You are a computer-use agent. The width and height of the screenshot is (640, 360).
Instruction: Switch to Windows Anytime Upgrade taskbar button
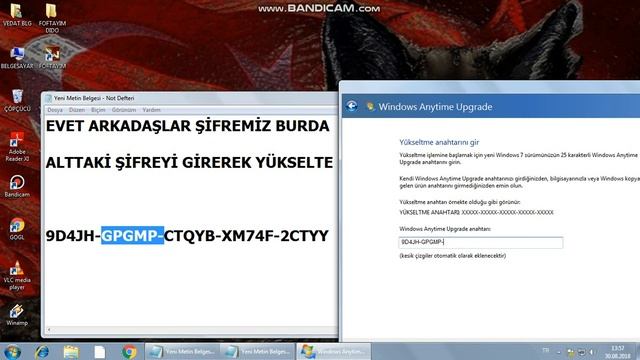(333, 351)
